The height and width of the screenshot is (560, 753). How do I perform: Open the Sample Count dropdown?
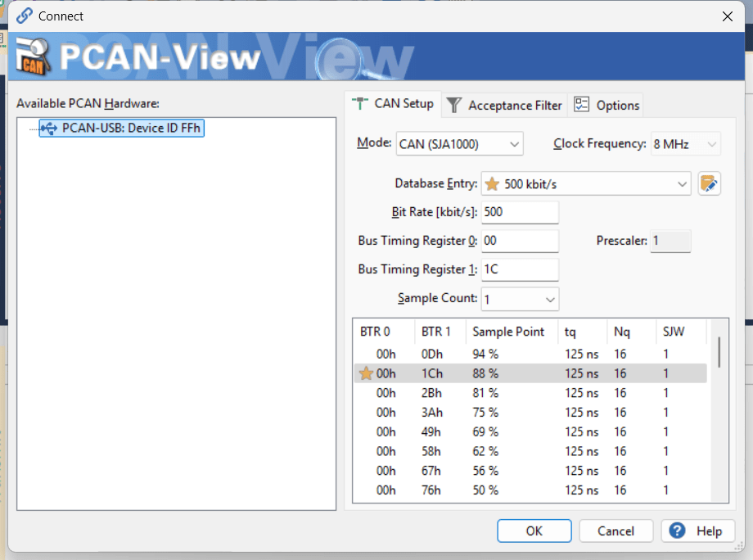[x=520, y=299]
